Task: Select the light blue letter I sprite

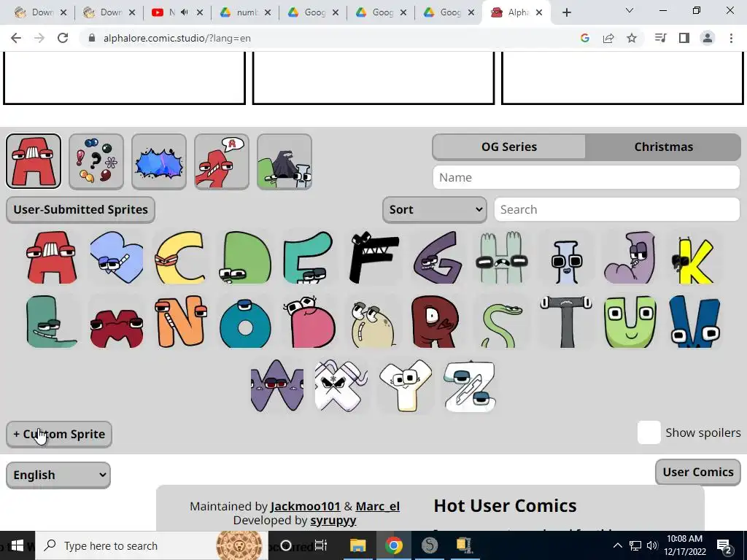Action: click(x=566, y=261)
